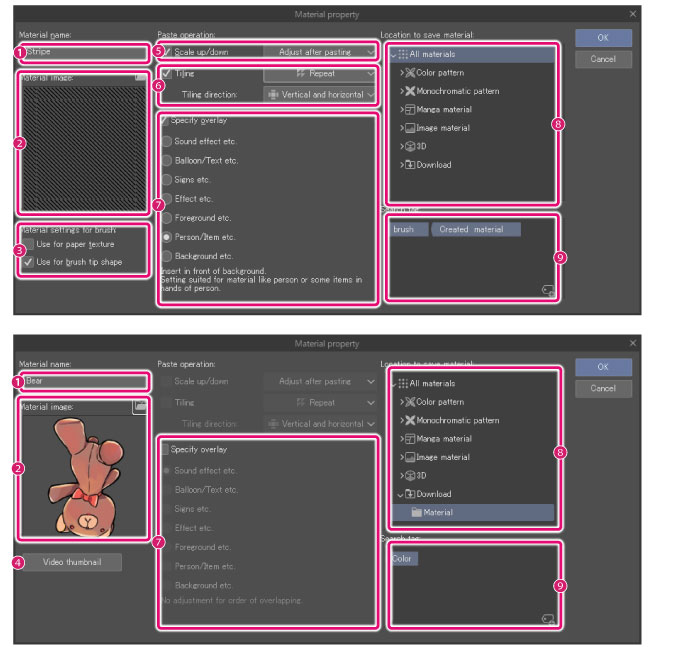Click All materials grid icon in Stripe dialog
Screen dimensions: 693x650
403,54
